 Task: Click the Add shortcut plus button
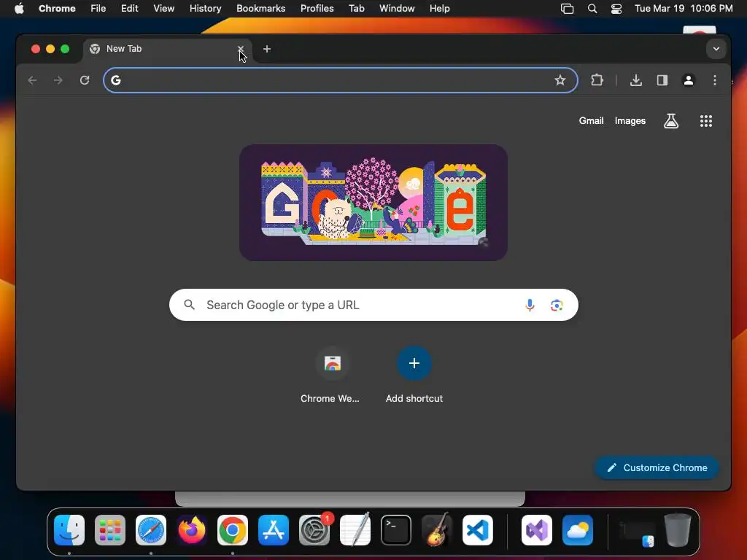click(x=414, y=363)
